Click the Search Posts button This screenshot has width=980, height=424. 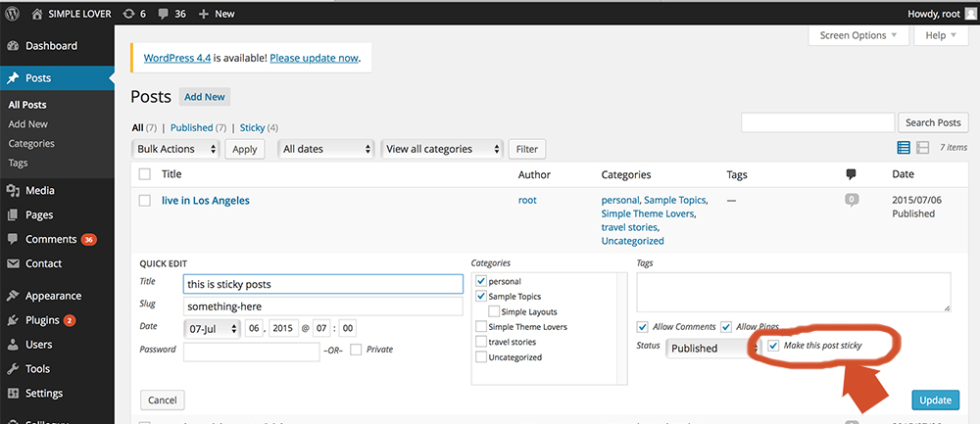tap(933, 122)
